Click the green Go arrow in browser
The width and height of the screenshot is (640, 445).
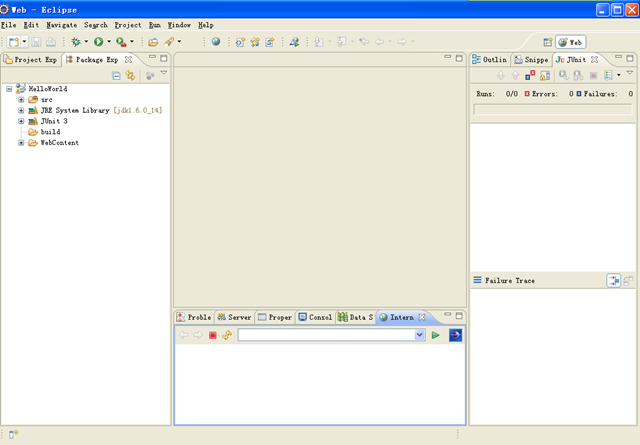click(436, 335)
